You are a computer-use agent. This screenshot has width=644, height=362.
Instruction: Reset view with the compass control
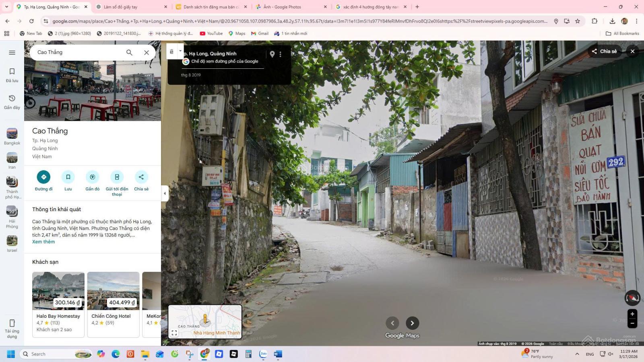[632, 298]
